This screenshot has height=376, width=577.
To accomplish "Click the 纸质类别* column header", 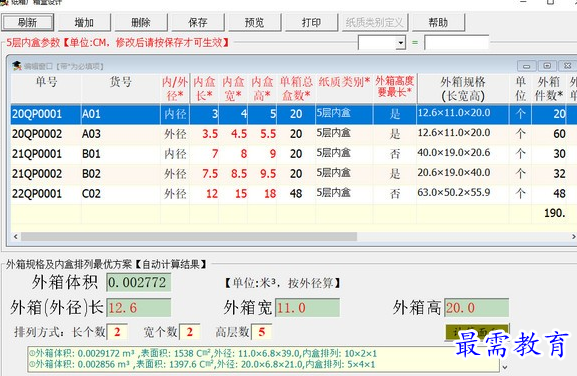I will 344,89.
